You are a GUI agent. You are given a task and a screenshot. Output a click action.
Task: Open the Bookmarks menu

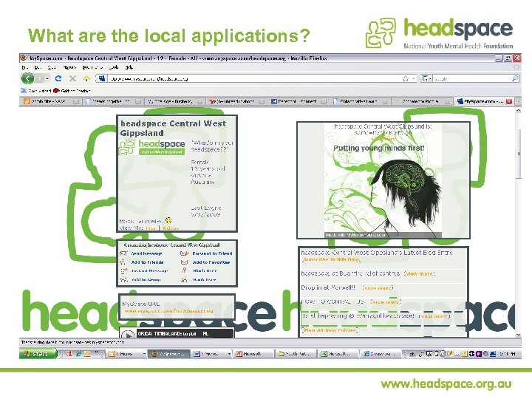(x=92, y=67)
